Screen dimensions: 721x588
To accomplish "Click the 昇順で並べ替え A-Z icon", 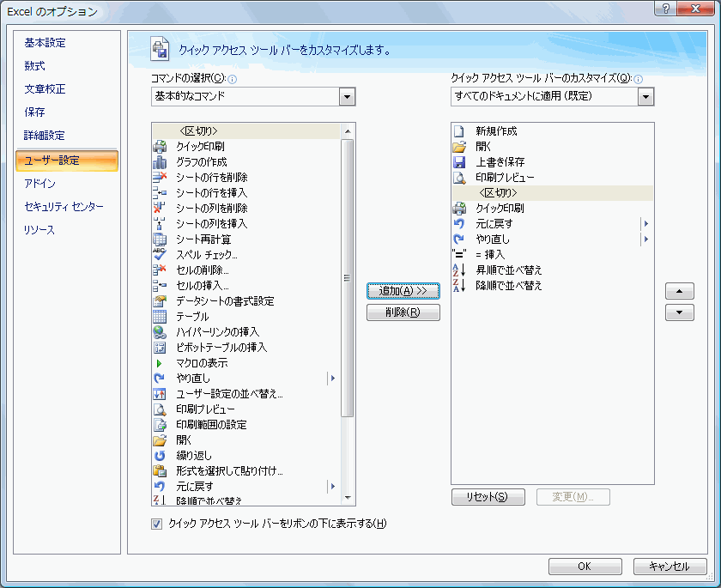I will coord(459,270).
